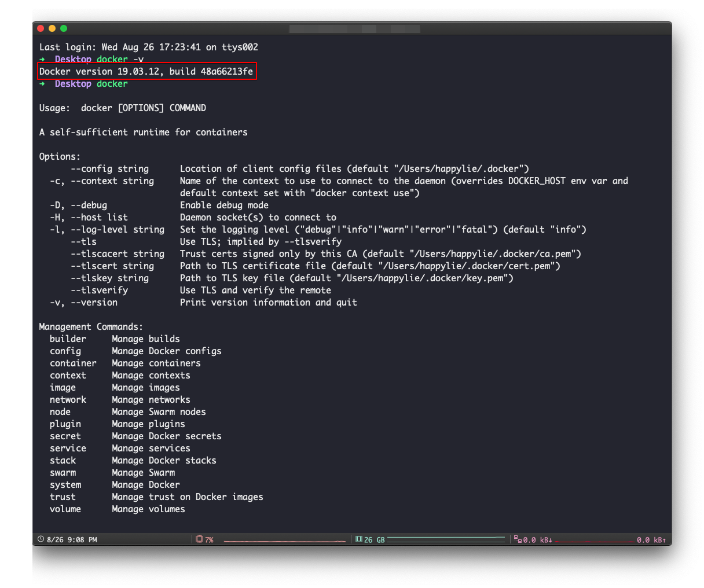This screenshot has width=704, height=588.
Task: Click the -c, --context string option
Action: tap(102, 181)
